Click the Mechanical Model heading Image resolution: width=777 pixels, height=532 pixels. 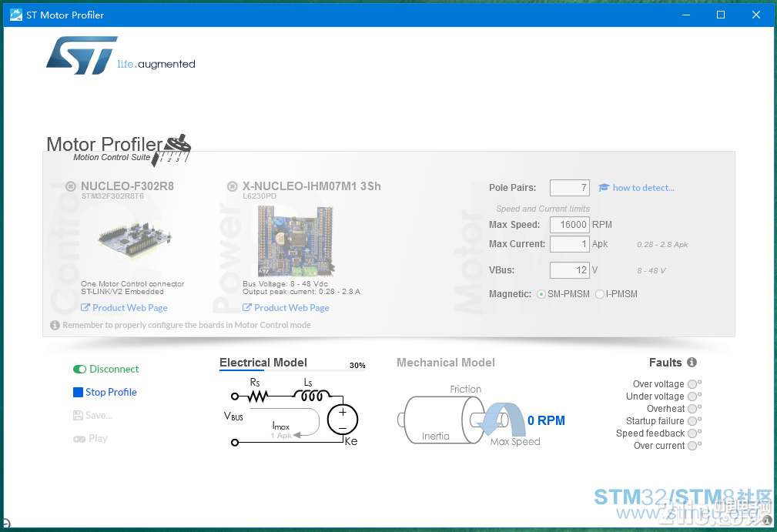tap(446, 363)
